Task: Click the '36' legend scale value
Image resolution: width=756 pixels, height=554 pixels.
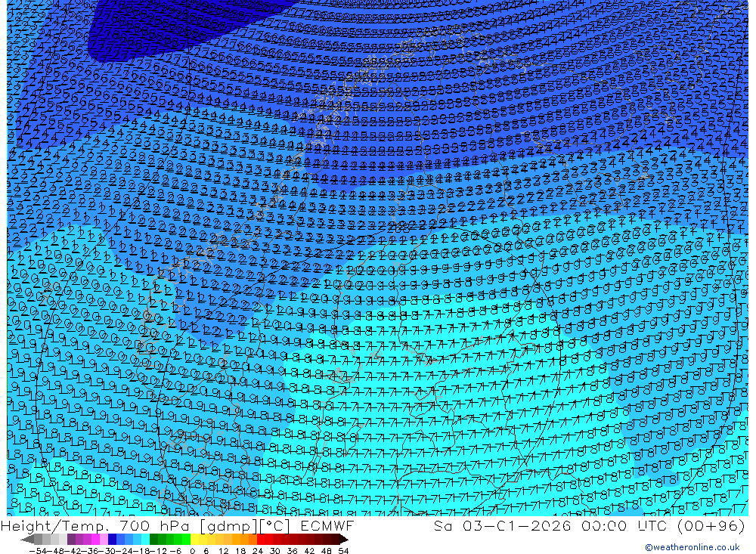Action: (292, 551)
